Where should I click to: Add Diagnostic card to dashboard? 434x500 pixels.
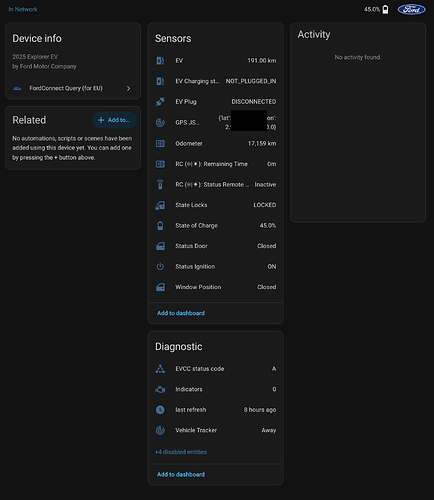[181, 474]
